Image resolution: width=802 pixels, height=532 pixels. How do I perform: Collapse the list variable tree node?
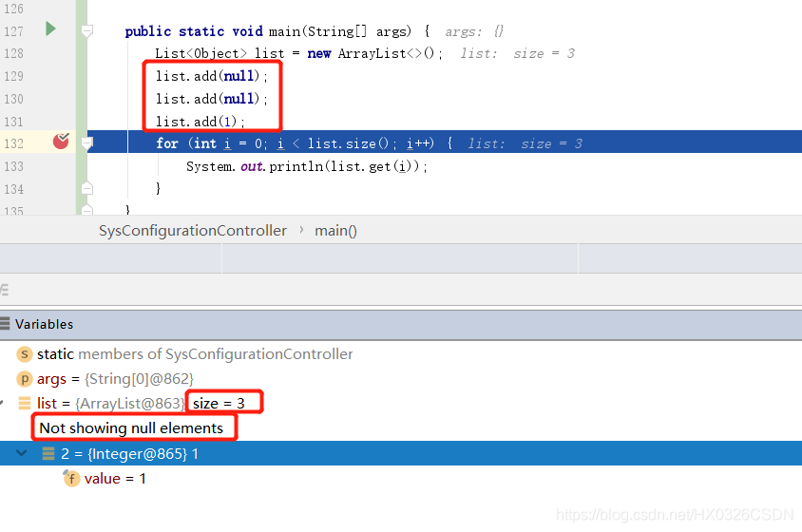click(4, 404)
